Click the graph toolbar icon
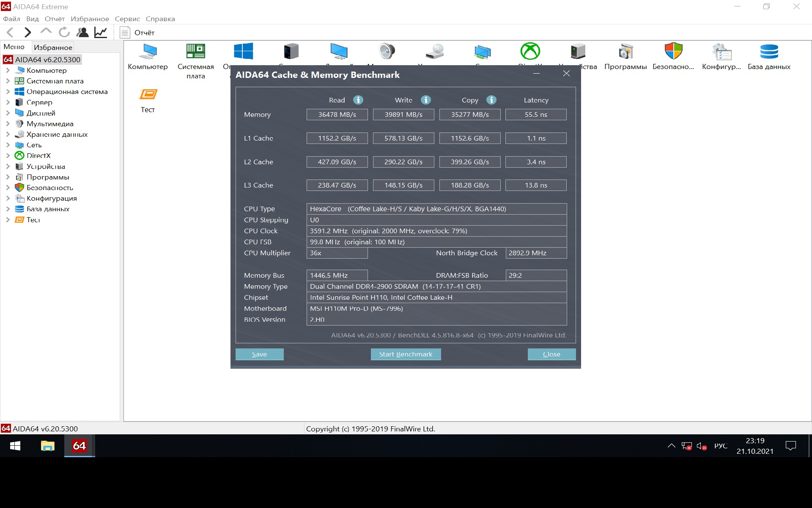The height and width of the screenshot is (508, 812). click(x=101, y=32)
